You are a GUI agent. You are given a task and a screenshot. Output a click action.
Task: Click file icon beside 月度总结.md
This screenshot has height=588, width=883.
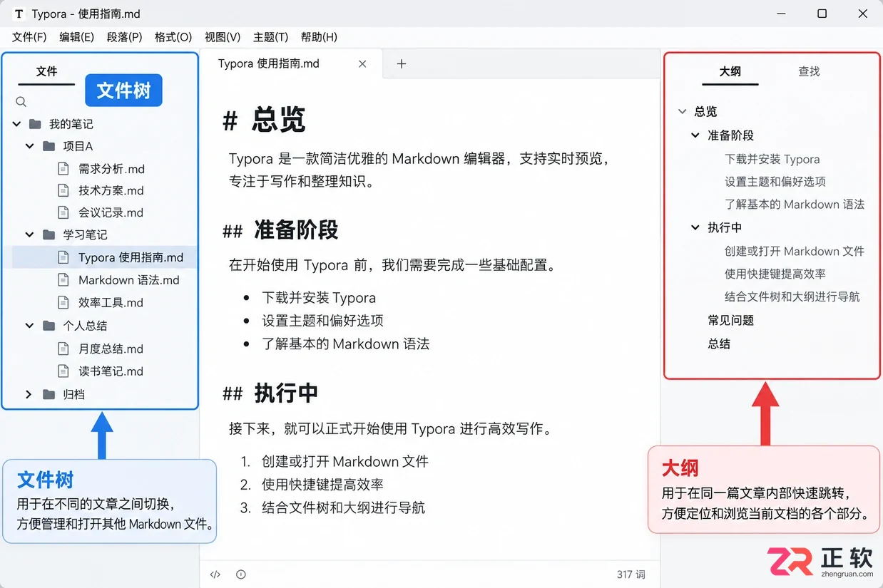(63, 349)
